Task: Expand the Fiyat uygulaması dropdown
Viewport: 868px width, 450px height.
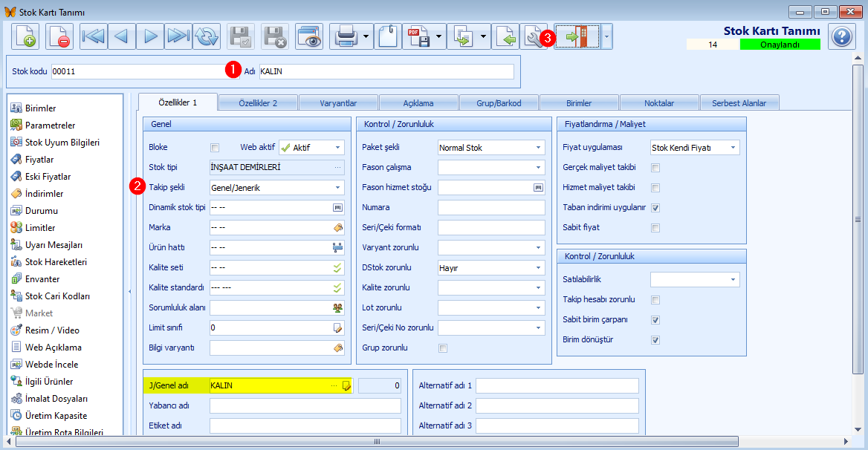Action: click(733, 148)
